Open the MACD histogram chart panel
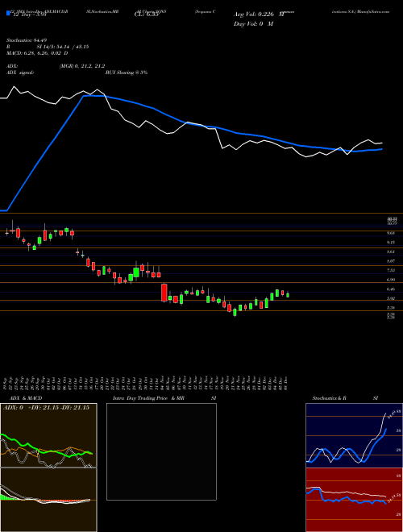 (48, 500)
